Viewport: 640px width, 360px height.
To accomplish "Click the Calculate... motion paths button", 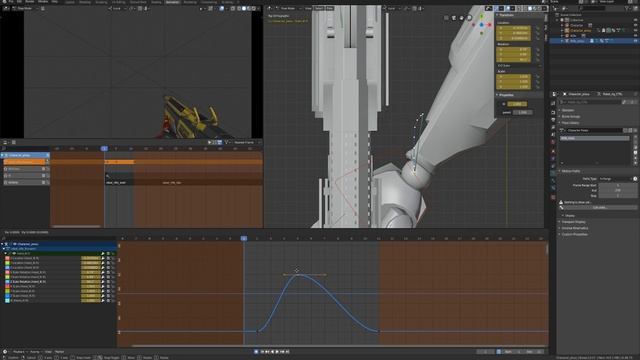I will click(x=599, y=207).
